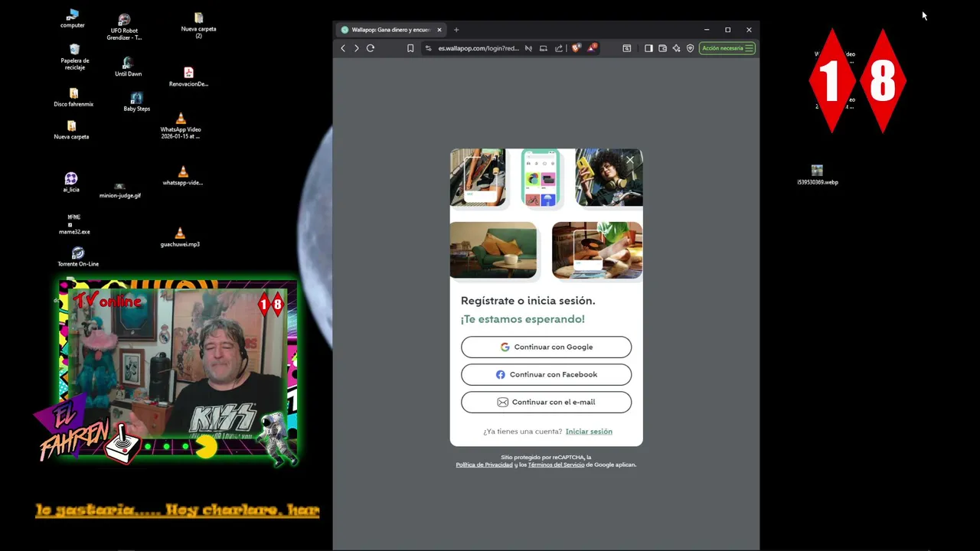Choose Continuar con Google
Image resolution: width=980 pixels, height=551 pixels.
pos(546,347)
